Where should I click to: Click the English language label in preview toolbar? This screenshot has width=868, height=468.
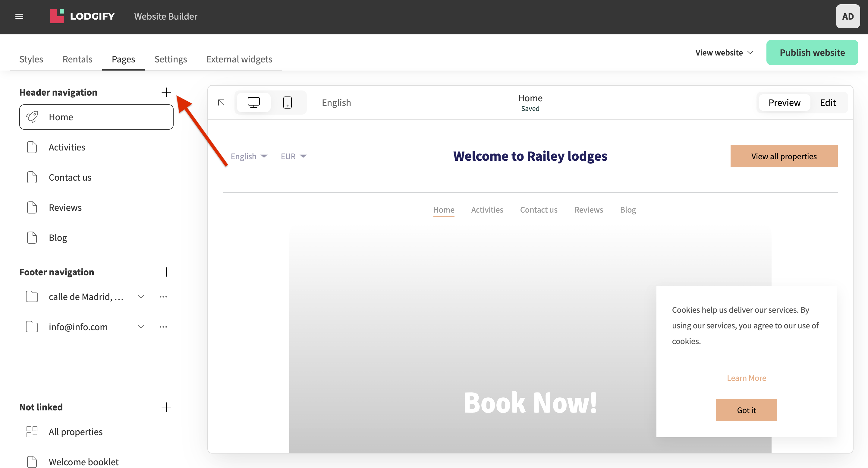tap(336, 103)
